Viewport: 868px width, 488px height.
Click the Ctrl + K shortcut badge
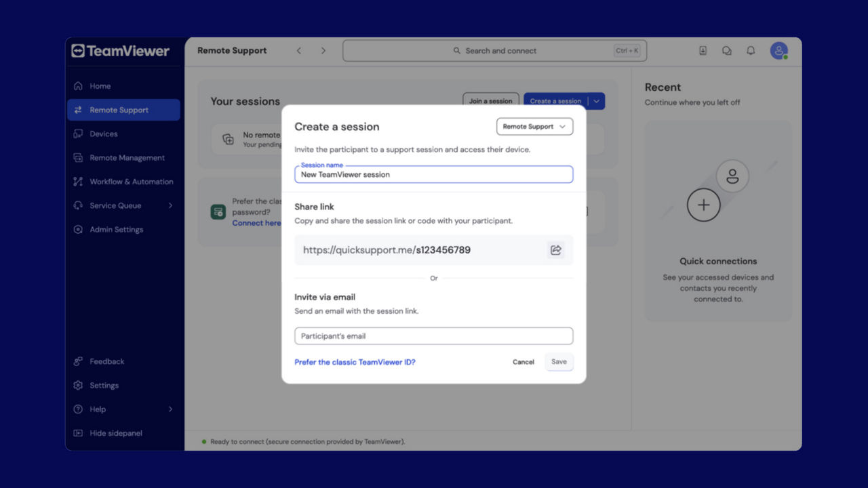pyautogui.click(x=627, y=51)
